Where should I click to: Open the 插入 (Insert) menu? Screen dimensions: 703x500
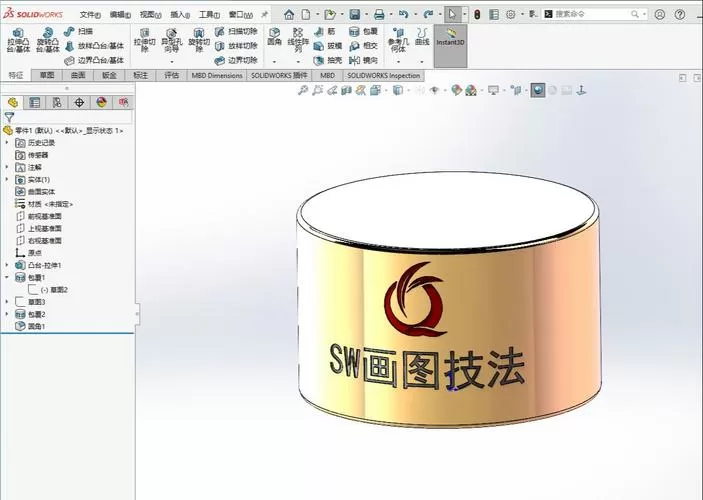coord(180,15)
